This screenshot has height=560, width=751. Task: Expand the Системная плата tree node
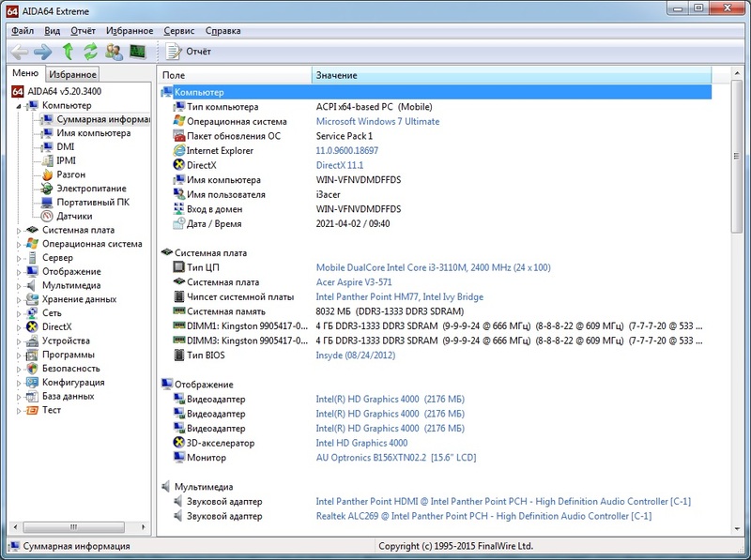point(18,230)
